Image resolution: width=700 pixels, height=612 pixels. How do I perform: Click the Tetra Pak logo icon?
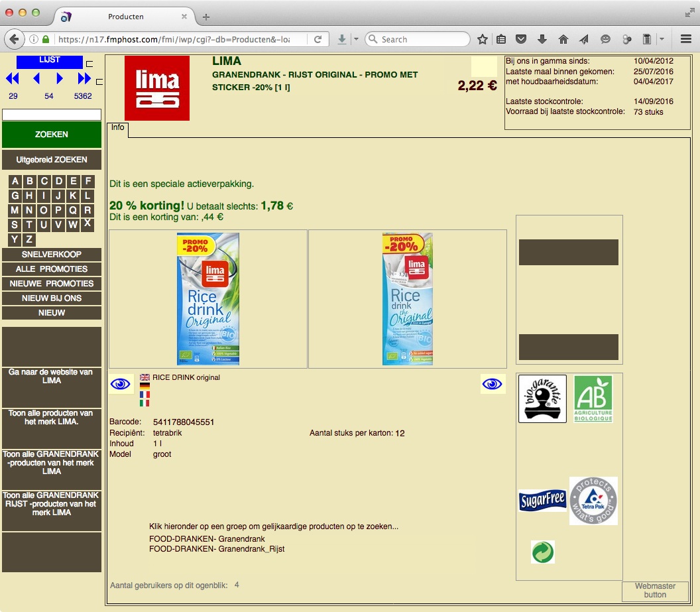coord(593,501)
